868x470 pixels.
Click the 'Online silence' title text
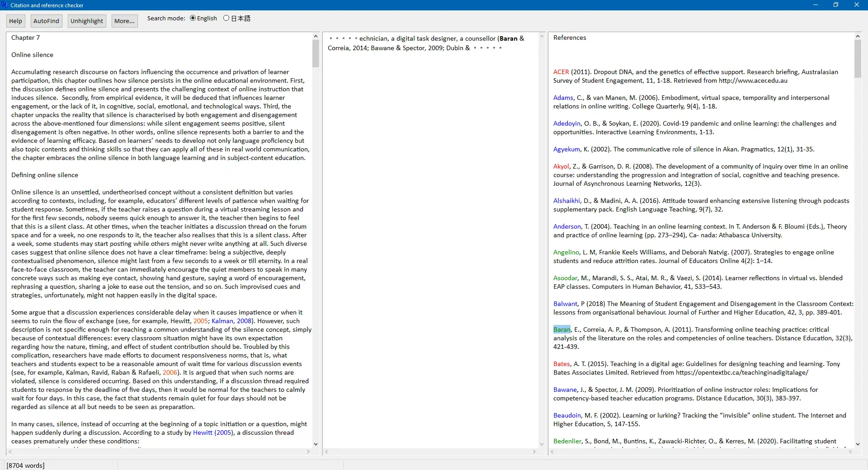click(32, 55)
